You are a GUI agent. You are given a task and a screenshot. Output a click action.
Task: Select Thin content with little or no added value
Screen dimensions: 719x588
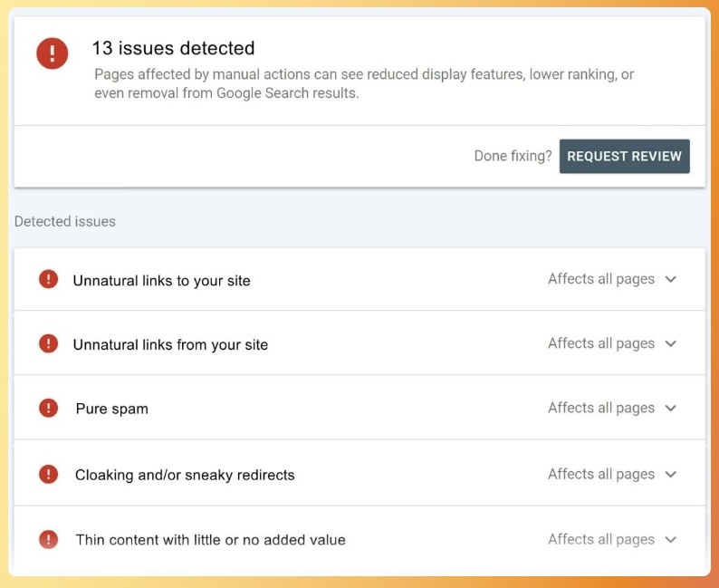[210, 540]
